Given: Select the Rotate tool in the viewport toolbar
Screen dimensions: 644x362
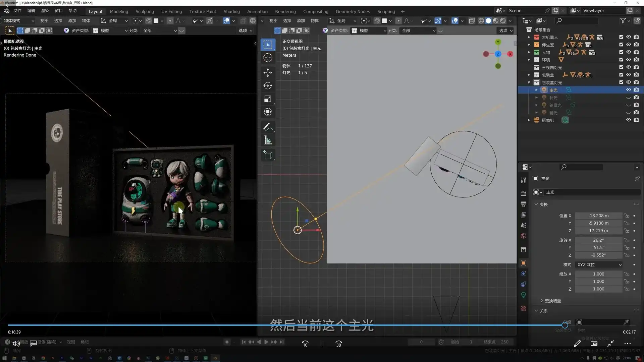Looking at the screenshot, I should (x=268, y=85).
